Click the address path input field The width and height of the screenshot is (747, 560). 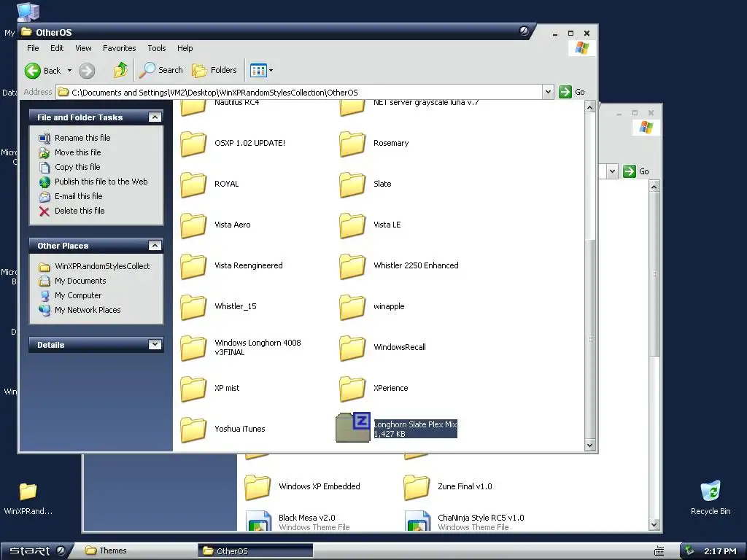tap(299, 92)
